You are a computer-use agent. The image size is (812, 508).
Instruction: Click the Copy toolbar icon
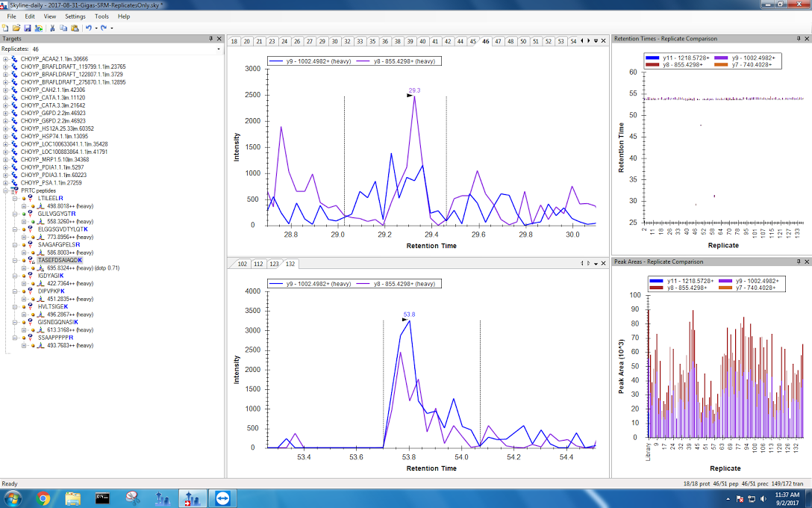point(63,28)
